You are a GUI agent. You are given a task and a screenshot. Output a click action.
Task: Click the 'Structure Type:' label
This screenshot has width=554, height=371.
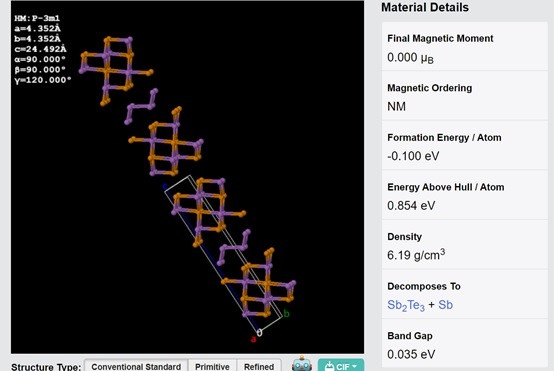(46, 367)
